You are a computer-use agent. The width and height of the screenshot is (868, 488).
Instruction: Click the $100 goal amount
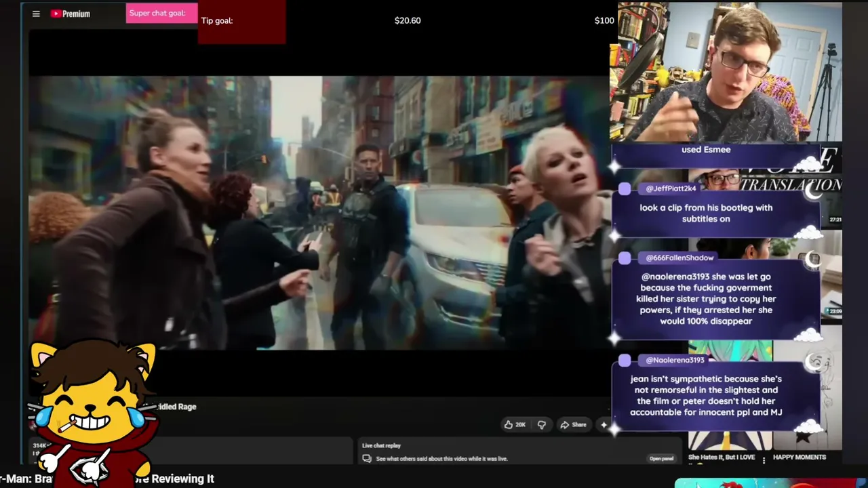click(x=604, y=20)
